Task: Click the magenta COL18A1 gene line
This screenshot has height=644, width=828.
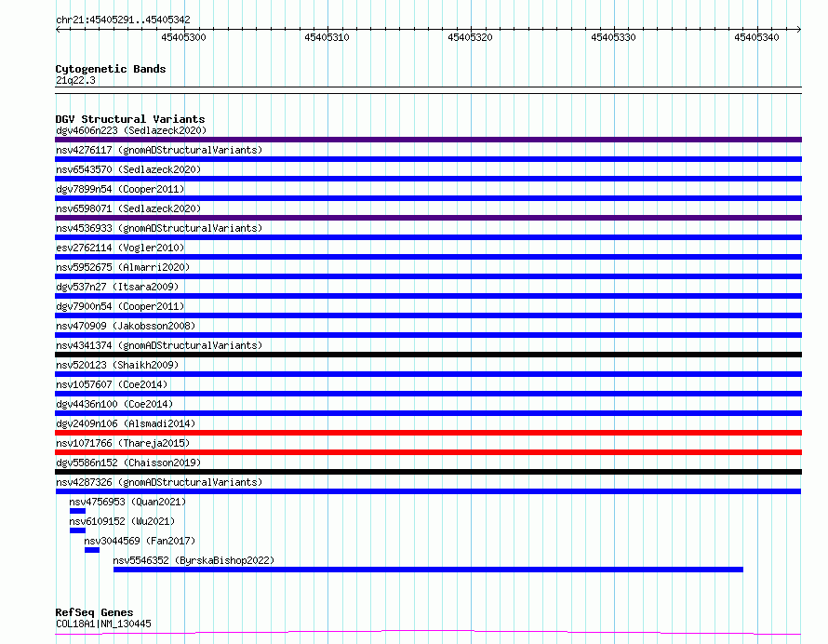Action: [428, 632]
